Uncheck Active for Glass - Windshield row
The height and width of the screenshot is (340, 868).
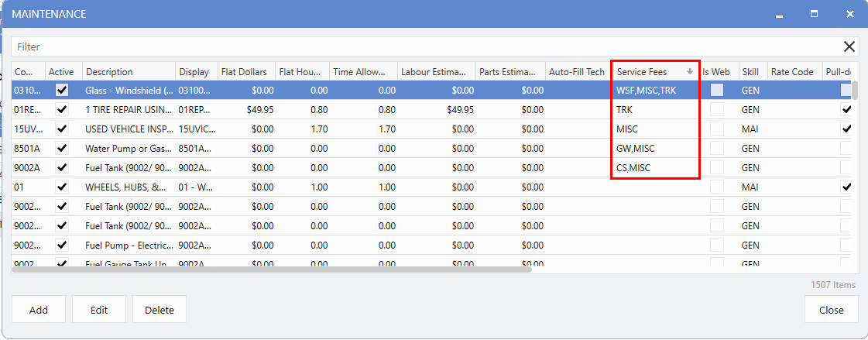62,90
